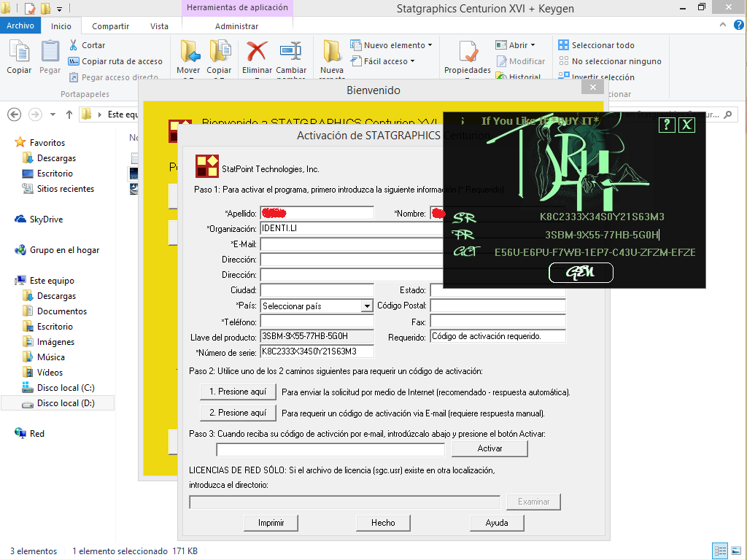Click the Hecho button

[x=383, y=523]
